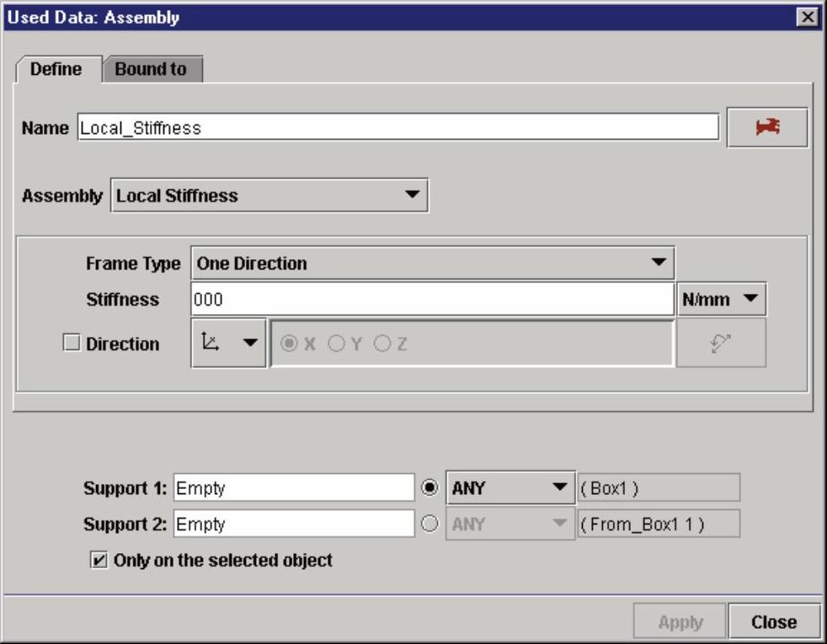
Task: Select the Support 2 radio button
Action: (430, 524)
